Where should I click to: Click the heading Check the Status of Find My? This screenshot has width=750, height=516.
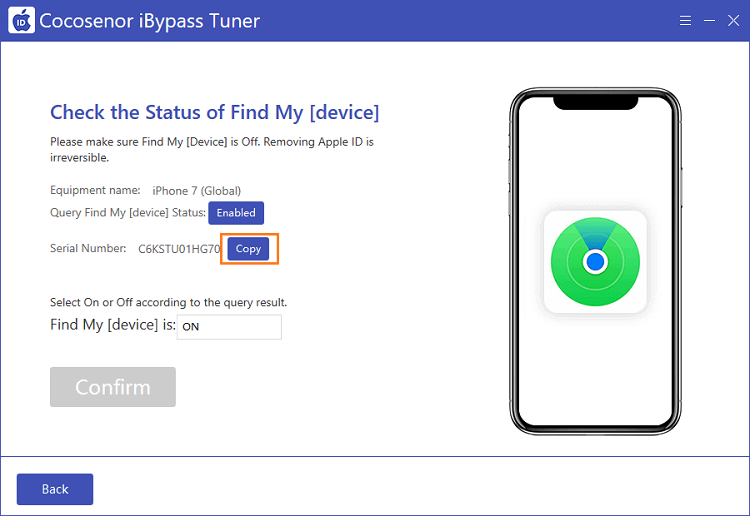pos(215,112)
